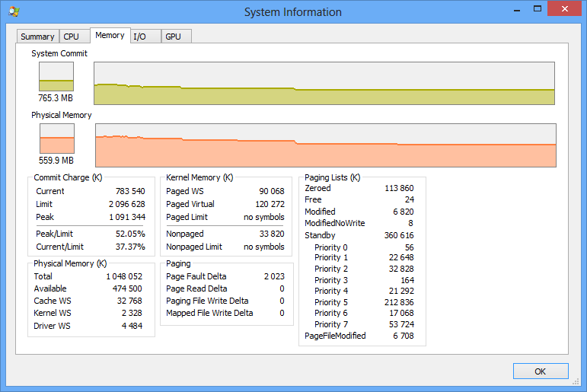Viewport: 587px width, 392px height.
Task: Click the Modified value 6 820
Action: [404, 212]
